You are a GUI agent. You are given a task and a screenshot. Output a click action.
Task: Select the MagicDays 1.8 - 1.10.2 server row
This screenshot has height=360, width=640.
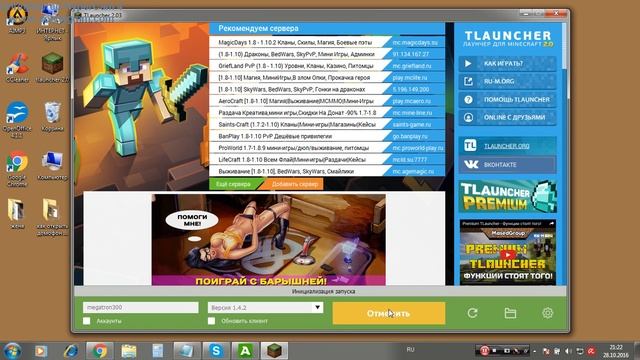[327, 42]
